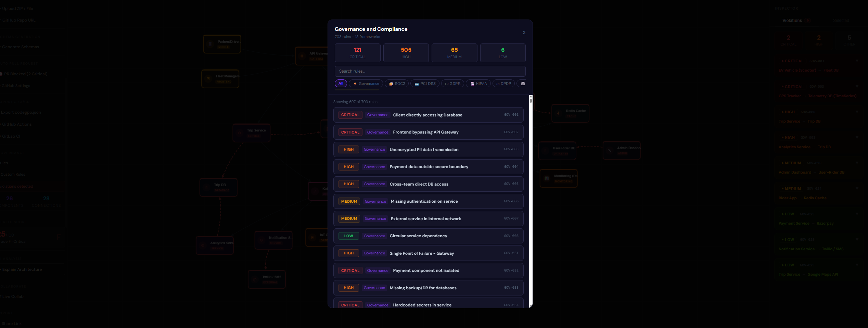Image resolution: width=868 pixels, height=328 pixels.
Task: Click Explain Architecture in the sidebar
Action: click(22, 269)
